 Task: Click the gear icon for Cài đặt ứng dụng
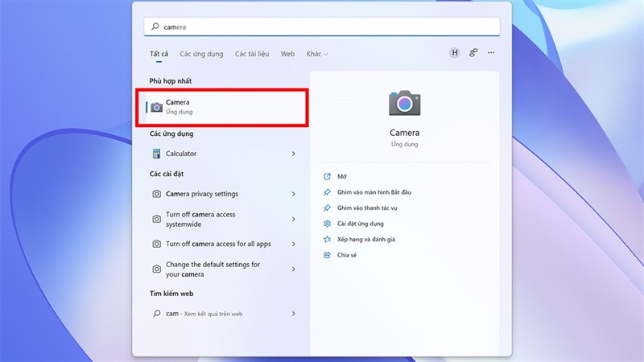click(x=327, y=224)
